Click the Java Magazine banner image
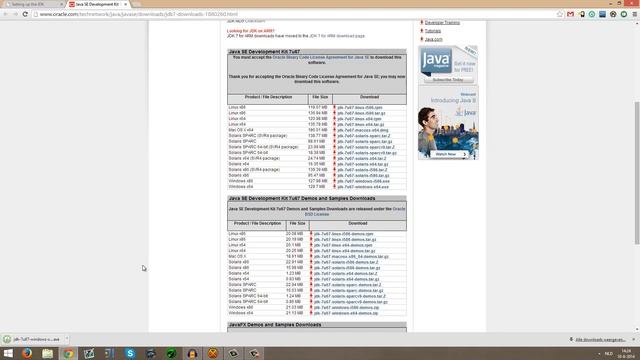 pos(448,64)
